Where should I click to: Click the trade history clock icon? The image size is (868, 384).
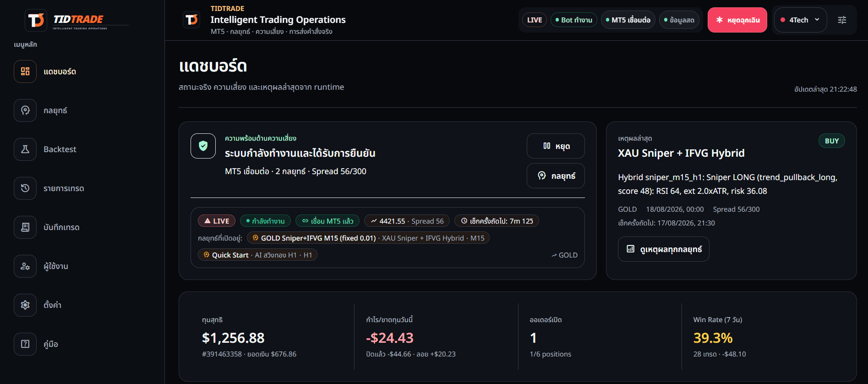(25, 188)
